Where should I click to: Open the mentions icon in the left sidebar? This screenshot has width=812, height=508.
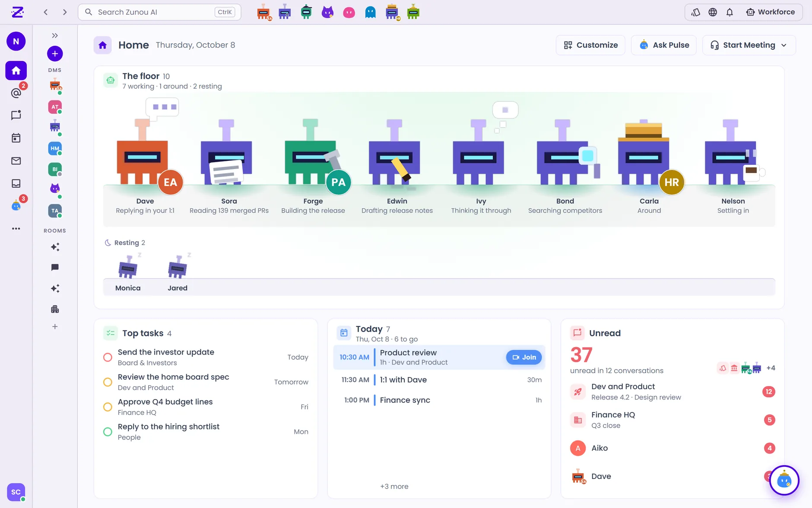pos(16,93)
